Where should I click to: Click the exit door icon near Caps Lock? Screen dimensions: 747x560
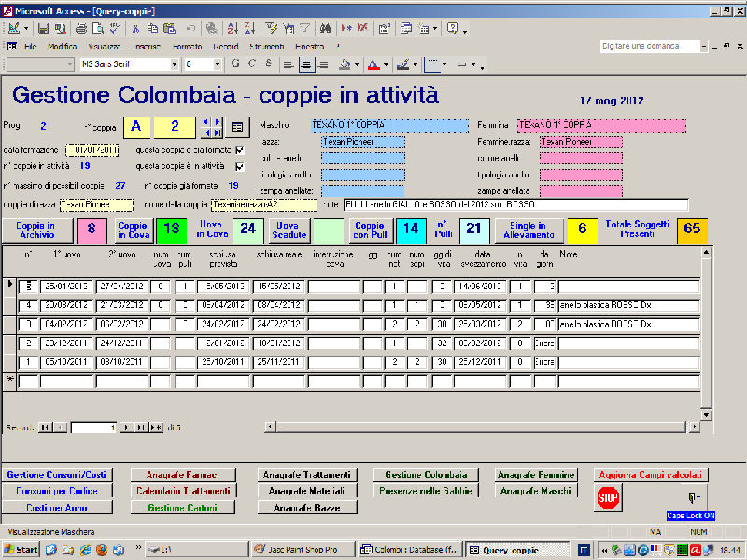coord(694,497)
